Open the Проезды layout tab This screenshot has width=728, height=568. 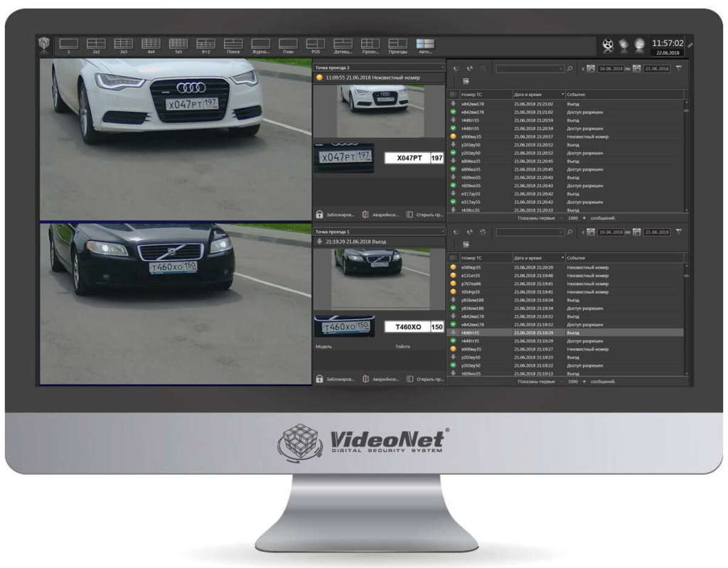pos(397,46)
